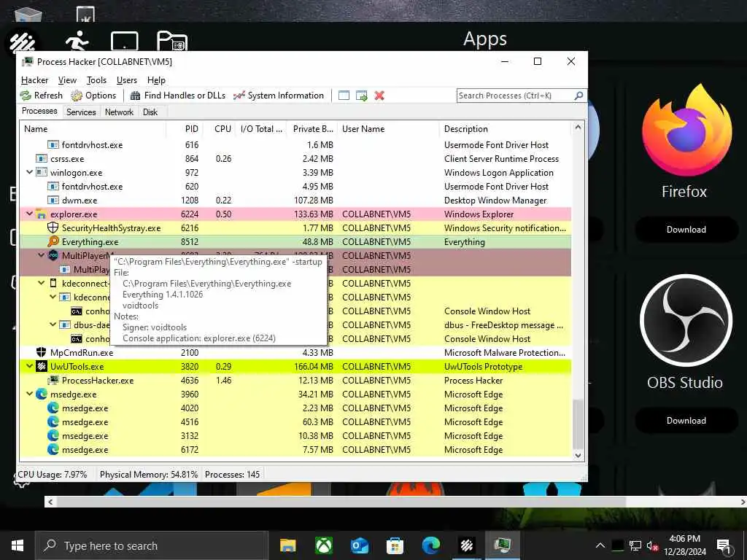747x560 pixels.
Task: Collapse the explorer.exe tree node
Action: coord(29,214)
